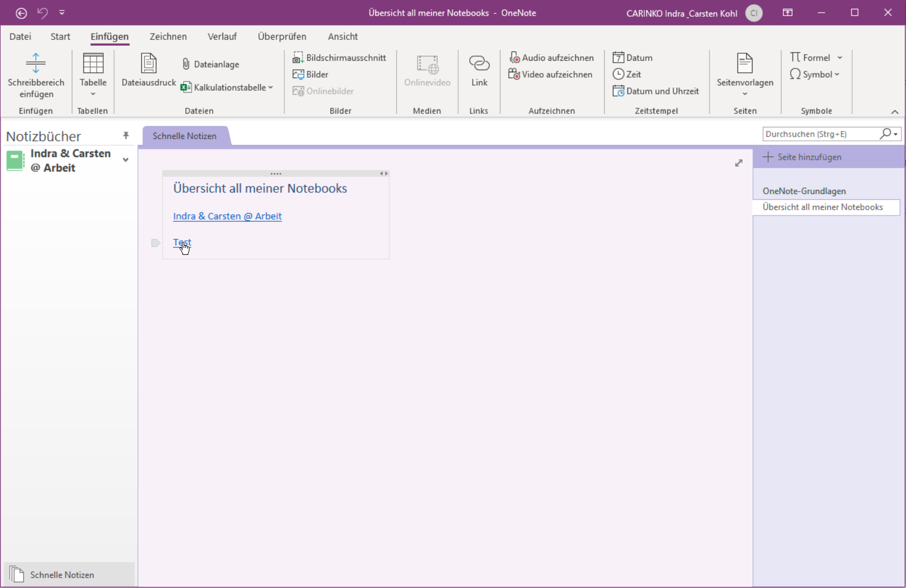The image size is (906, 588).
Task: Click the Onlinevideo button
Action: tap(428, 71)
